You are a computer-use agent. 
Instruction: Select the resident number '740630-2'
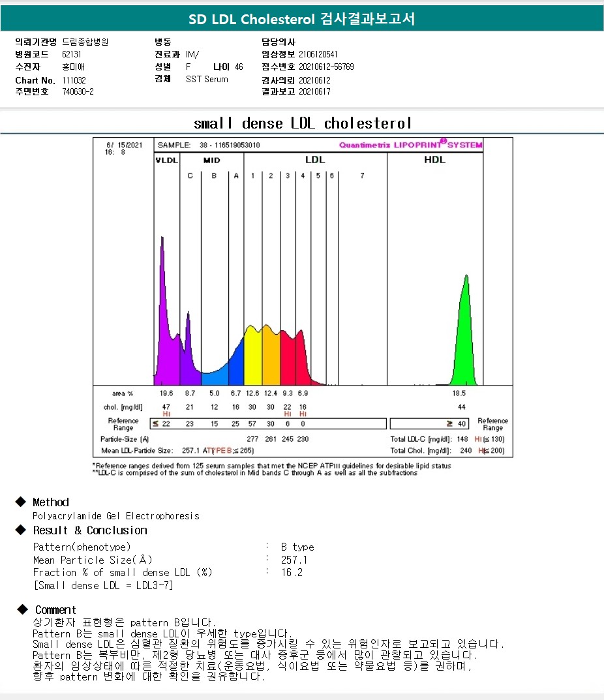coord(78,91)
